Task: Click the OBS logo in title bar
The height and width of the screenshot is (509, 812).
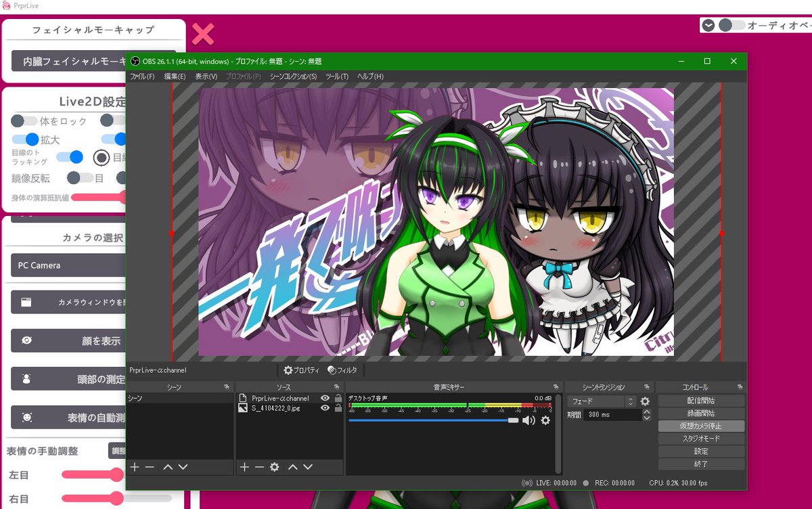Action: tap(135, 61)
